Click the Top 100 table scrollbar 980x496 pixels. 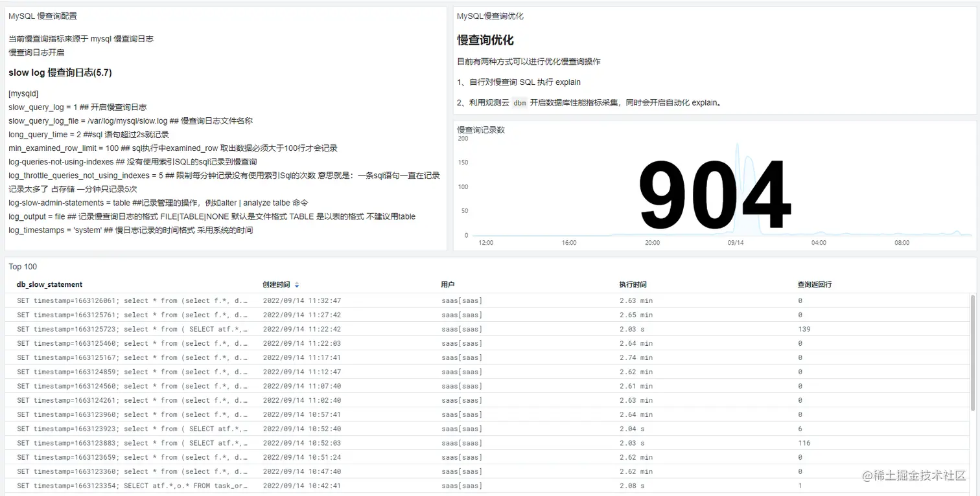coord(972,352)
